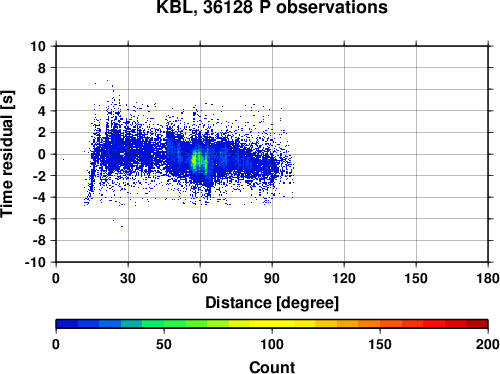The width and height of the screenshot is (500, 374).
Task: Click the isolated data point near zero distance
Action: coord(63,159)
